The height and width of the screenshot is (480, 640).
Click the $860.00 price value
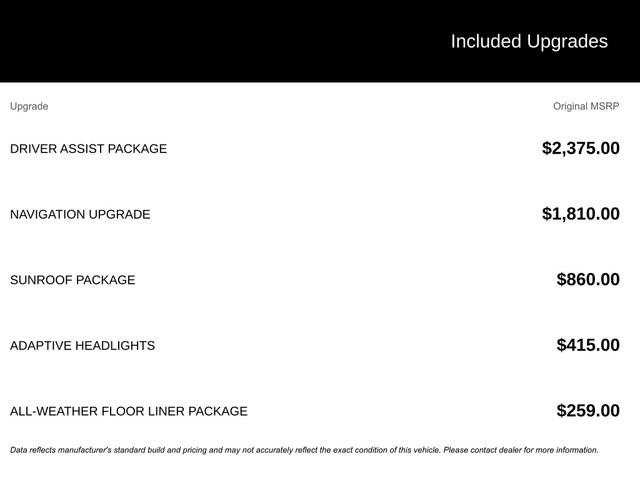click(x=588, y=280)
